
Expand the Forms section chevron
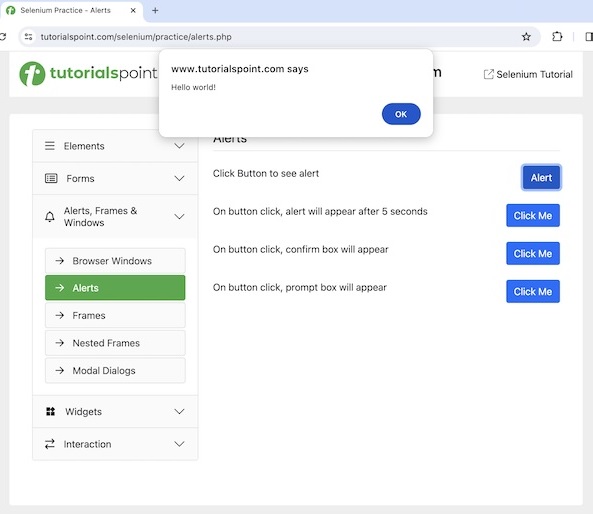179,178
